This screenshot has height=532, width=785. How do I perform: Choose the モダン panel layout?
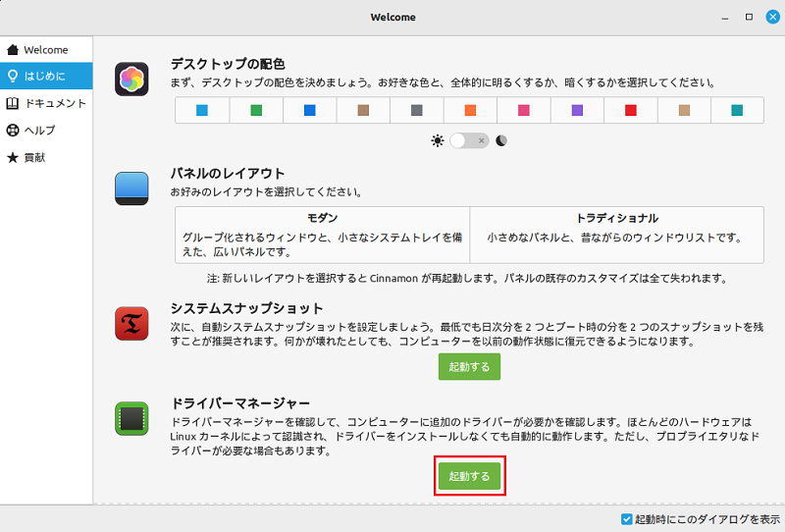(323, 235)
